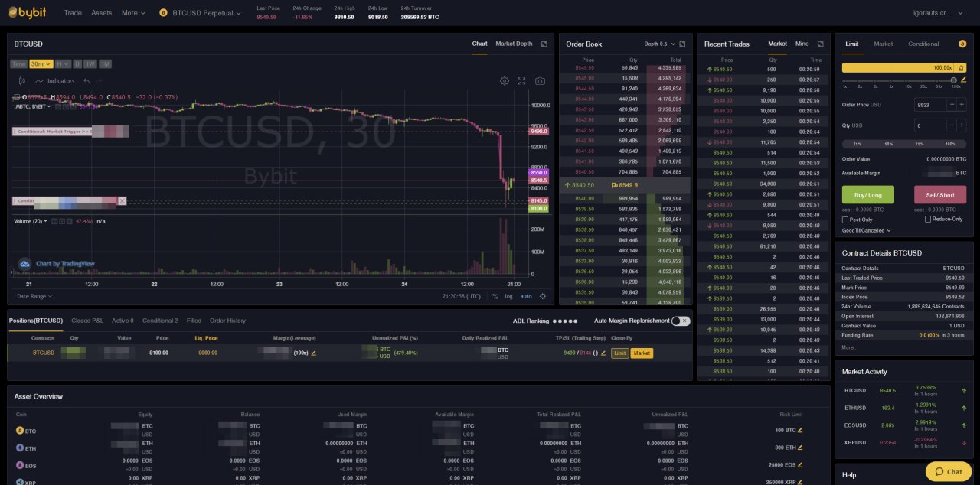Image resolution: width=980 pixels, height=485 pixels.
Task: Open the Chat button
Action: tap(949, 471)
